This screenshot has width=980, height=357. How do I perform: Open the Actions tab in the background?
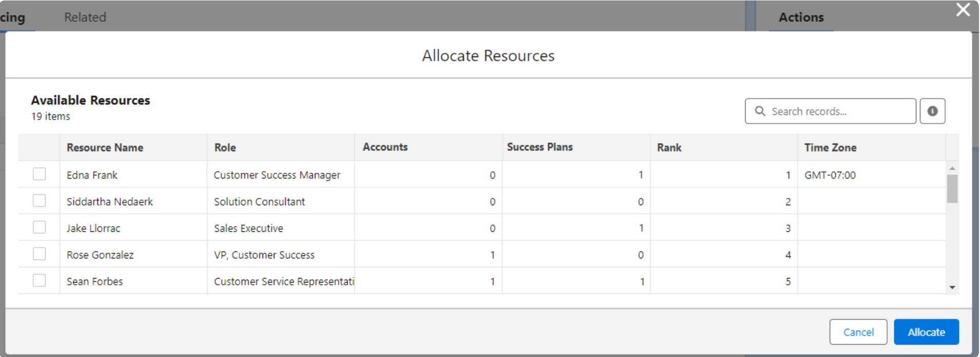click(801, 17)
